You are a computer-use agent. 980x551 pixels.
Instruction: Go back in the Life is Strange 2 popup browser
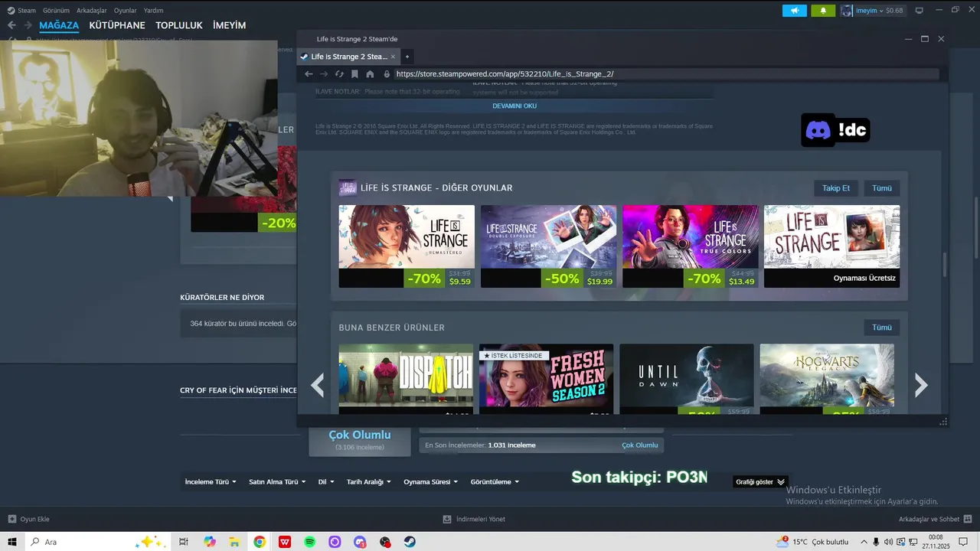tap(309, 74)
